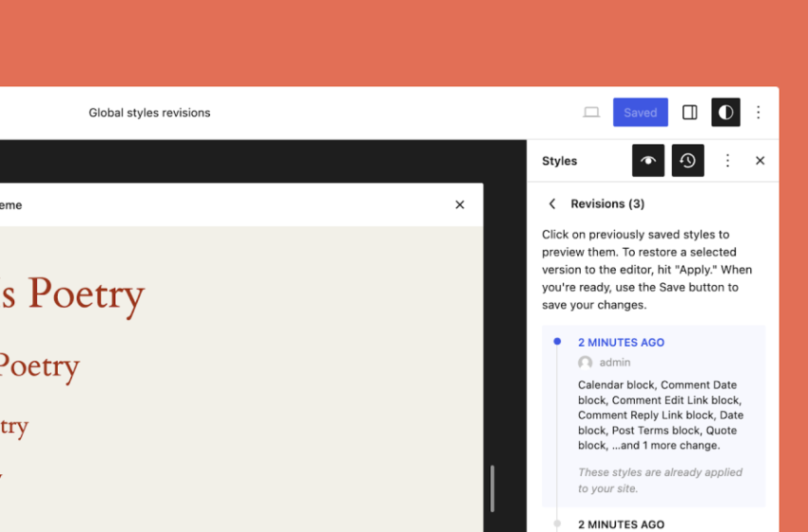Click the preview canvas scrollbar thumb
The width and height of the screenshot is (808, 532).
[x=492, y=488]
